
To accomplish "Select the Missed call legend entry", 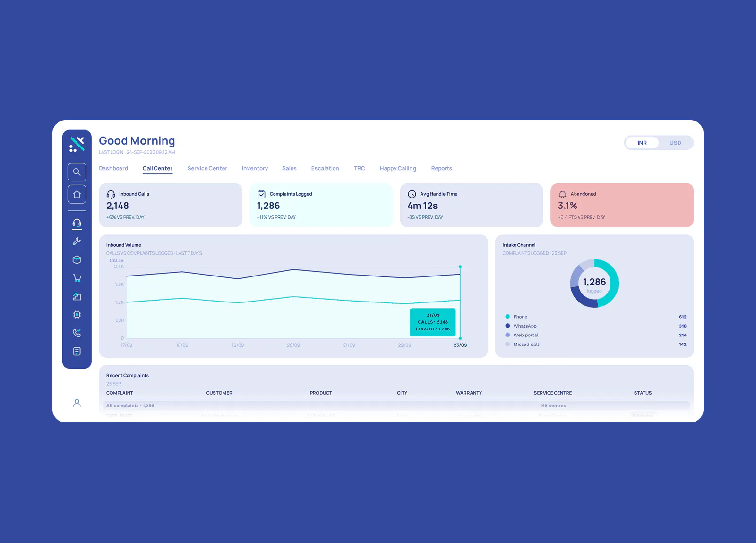I will (x=595, y=345).
